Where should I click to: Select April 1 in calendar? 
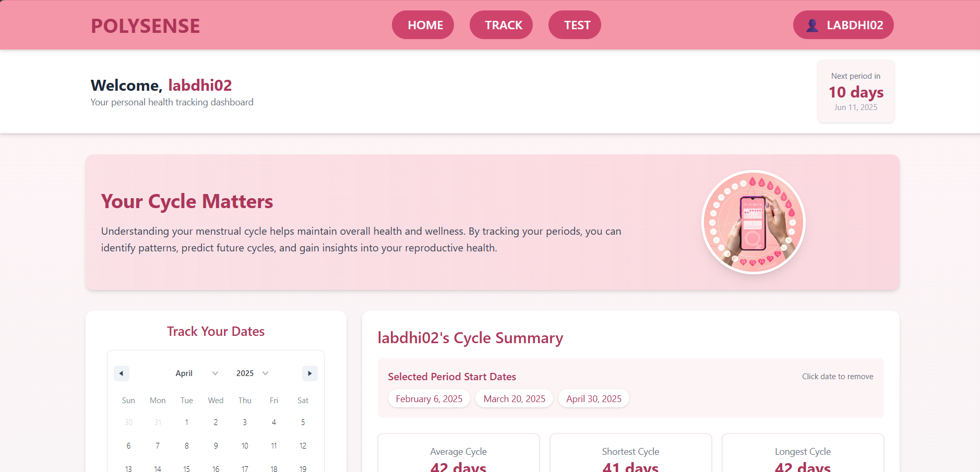click(x=187, y=422)
